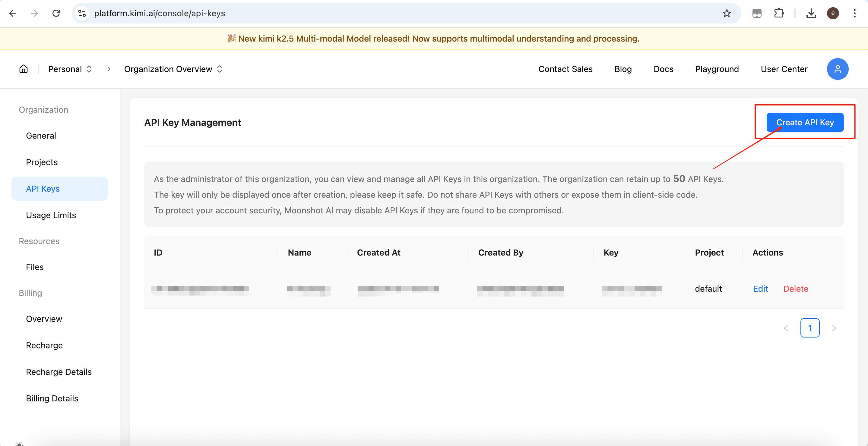Screen dimensions: 868x446
Task: Open site information icon in address bar
Action: click(x=82, y=14)
